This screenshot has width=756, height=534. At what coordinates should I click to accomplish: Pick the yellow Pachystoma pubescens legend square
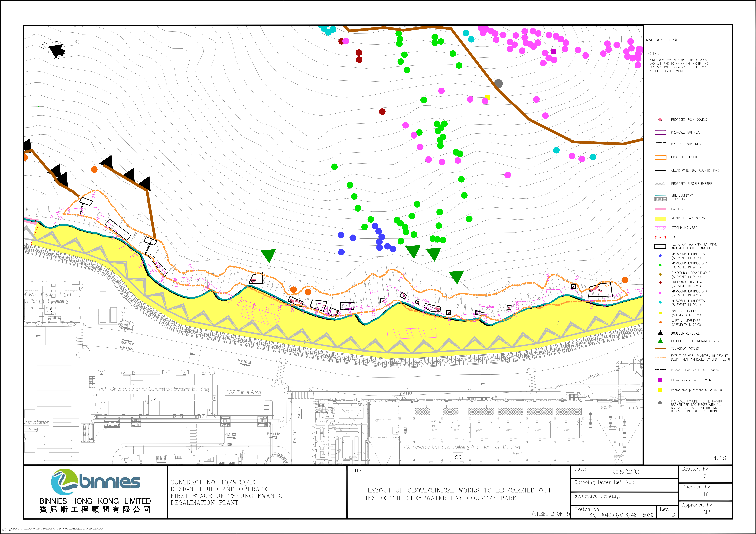pos(660,390)
